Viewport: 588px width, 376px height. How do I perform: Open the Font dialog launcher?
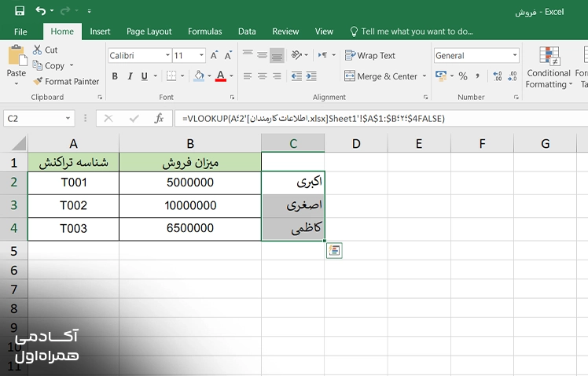(232, 98)
